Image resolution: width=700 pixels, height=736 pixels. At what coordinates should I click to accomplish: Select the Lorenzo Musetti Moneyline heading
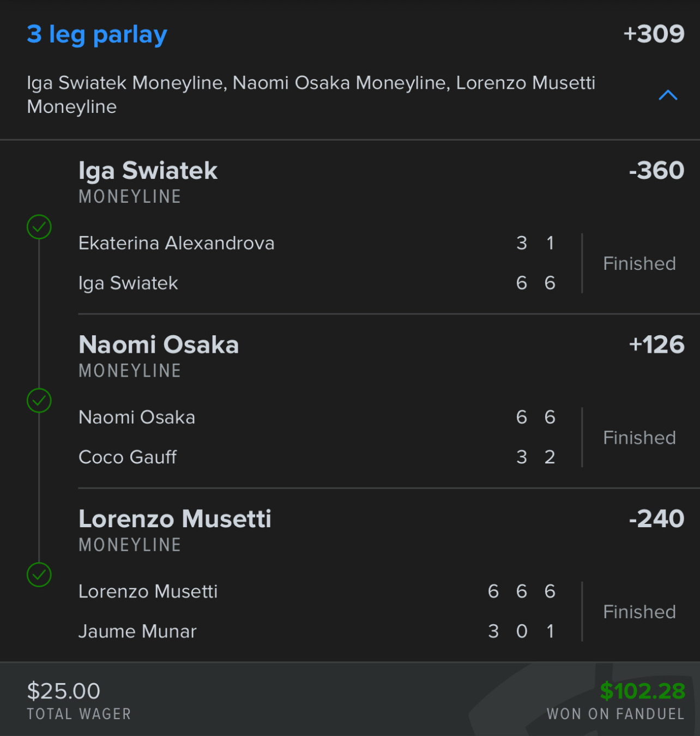[x=175, y=519]
